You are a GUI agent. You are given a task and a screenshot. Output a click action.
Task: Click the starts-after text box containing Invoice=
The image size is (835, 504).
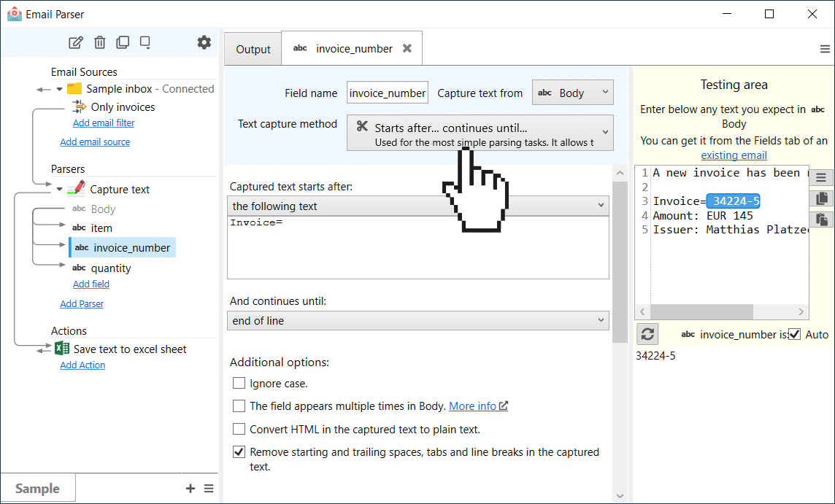click(418, 247)
